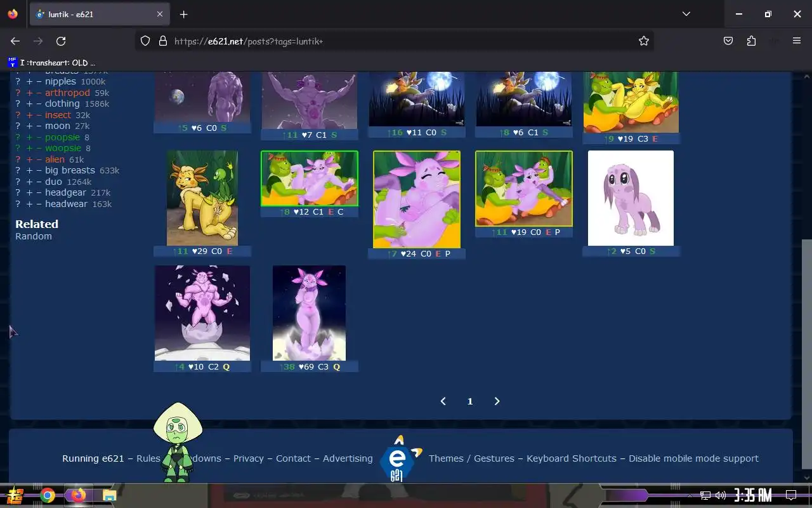Go to next results page arrow
812x508 pixels.
point(497,401)
